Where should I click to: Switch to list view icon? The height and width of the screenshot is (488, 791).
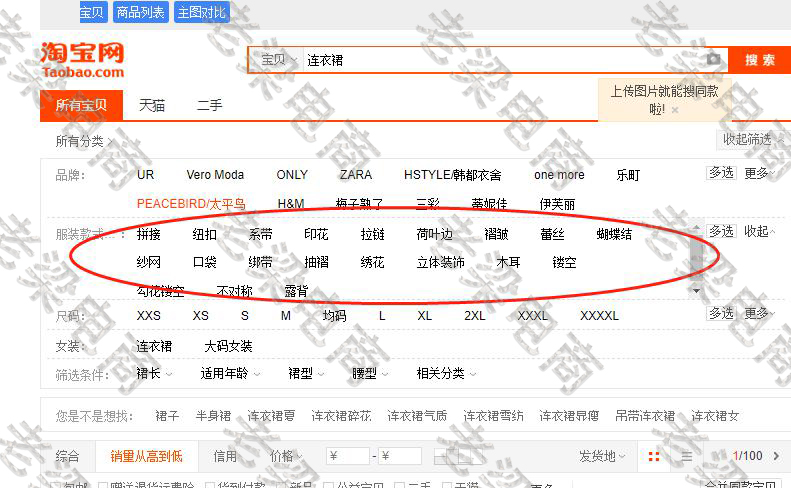[687, 456]
